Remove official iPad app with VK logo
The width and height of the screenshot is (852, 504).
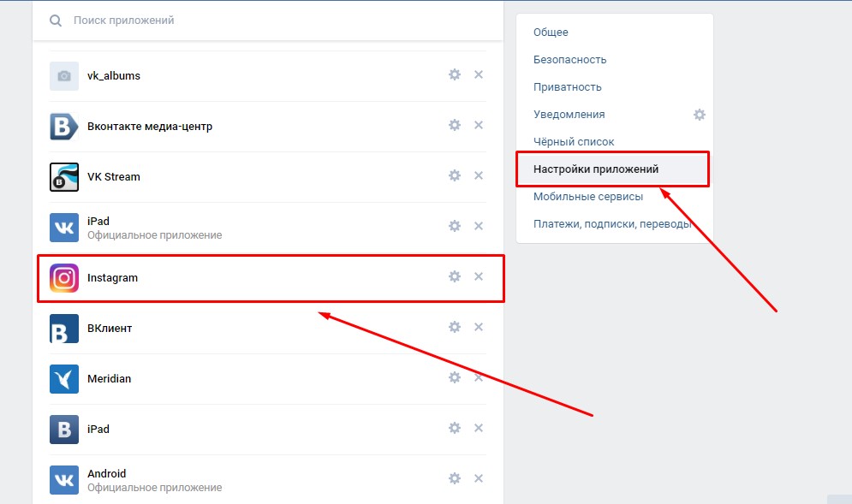[478, 226]
